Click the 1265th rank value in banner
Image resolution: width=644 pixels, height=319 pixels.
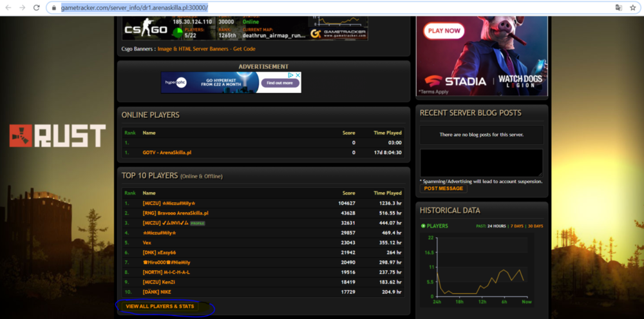click(x=227, y=35)
